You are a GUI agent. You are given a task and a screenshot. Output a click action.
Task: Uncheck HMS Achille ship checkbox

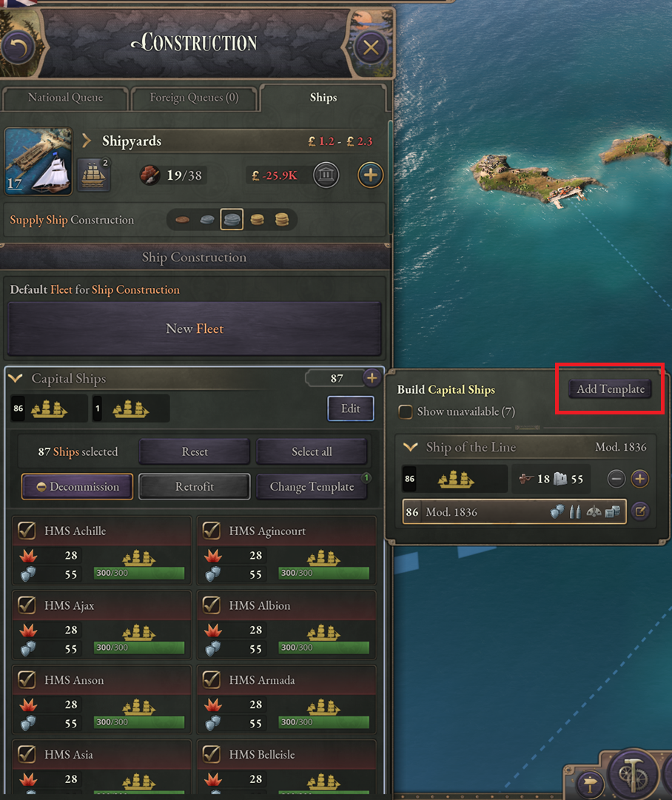coord(27,531)
